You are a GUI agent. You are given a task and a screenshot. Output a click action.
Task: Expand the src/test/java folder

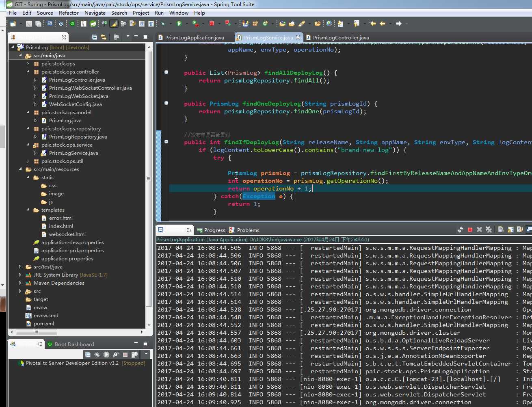click(x=20, y=266)
